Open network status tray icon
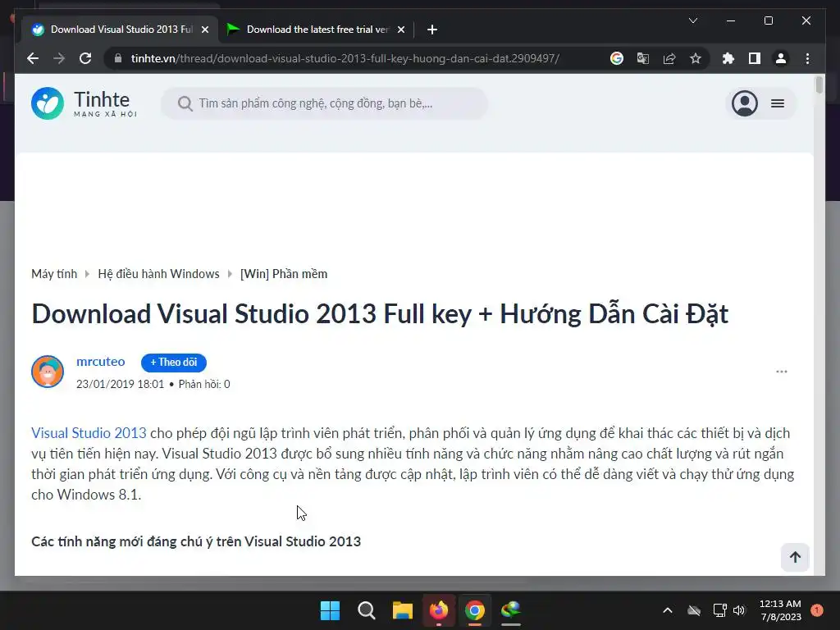Viewport: 840px width, 630px height. click(719, 610)
